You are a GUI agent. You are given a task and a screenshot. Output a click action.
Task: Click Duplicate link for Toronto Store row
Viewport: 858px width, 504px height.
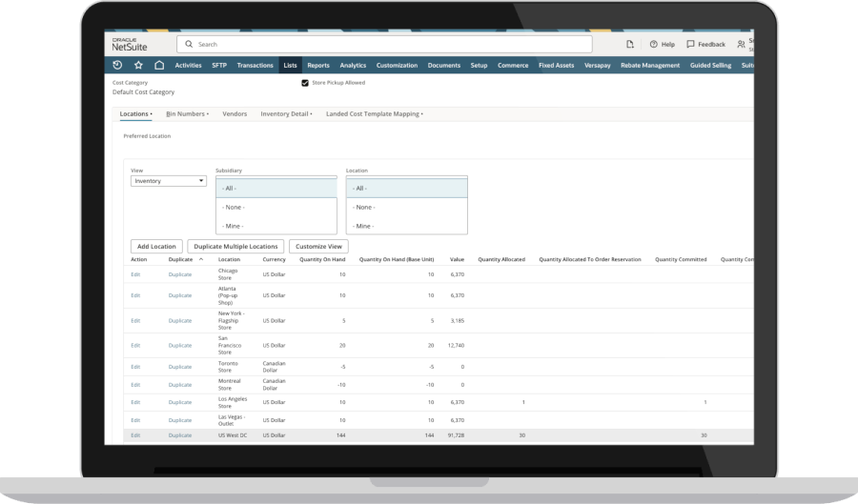coord(180,366)
